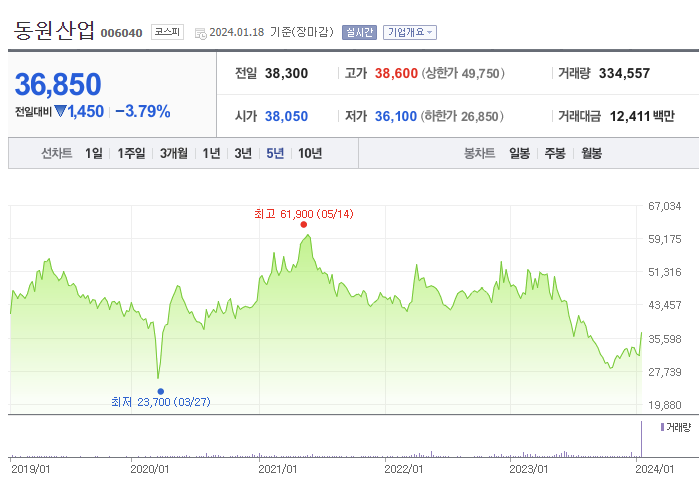This screenshot has height=487, width=699.
Task: Click the low price 36,100
Action: coord(395,116)
